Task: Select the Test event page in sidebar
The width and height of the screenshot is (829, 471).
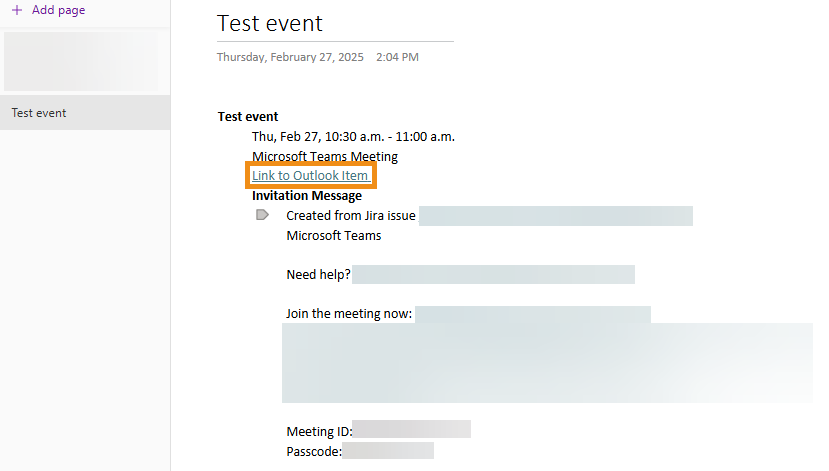Action: coord(40,113)
